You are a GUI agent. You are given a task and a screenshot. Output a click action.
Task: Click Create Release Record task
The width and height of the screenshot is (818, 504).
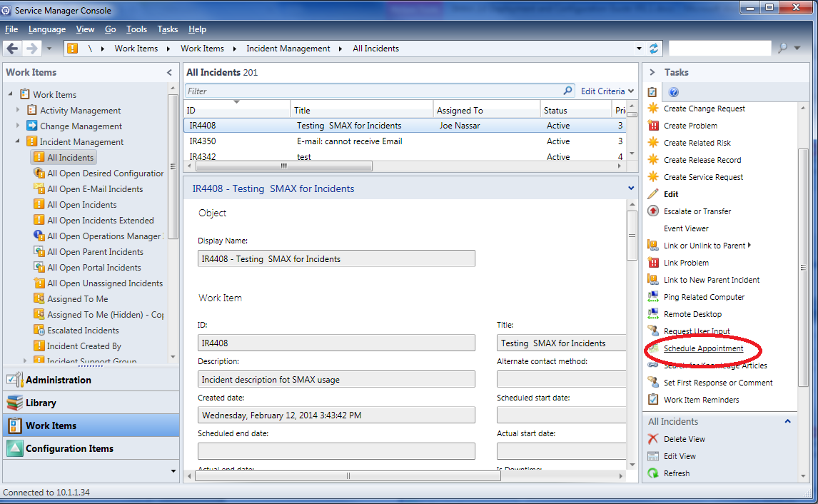702,160
